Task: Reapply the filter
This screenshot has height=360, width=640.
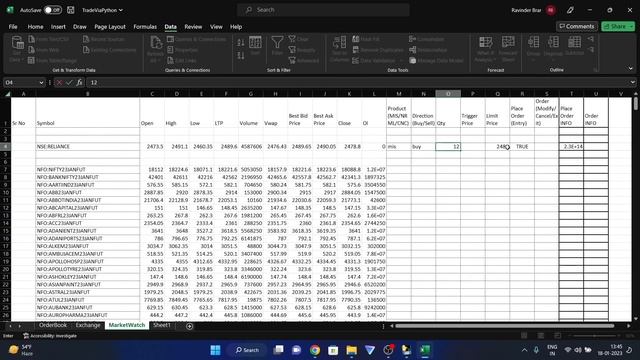Action: pos(302,50)
